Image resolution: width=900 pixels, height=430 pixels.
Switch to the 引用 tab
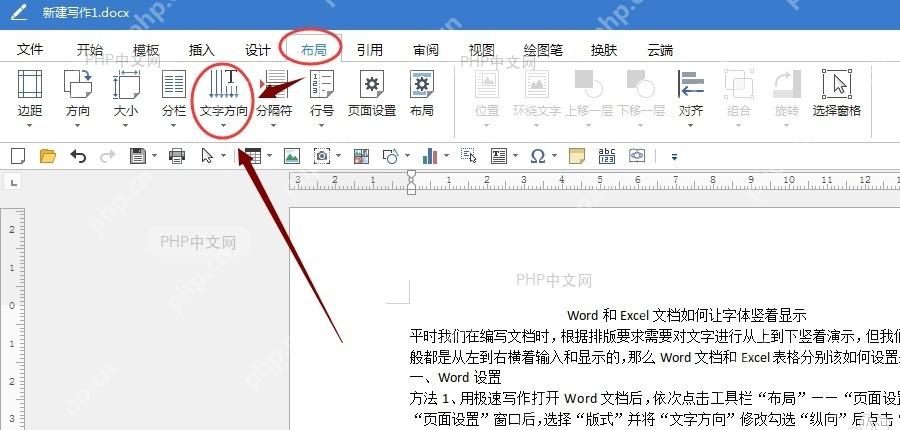369,50
